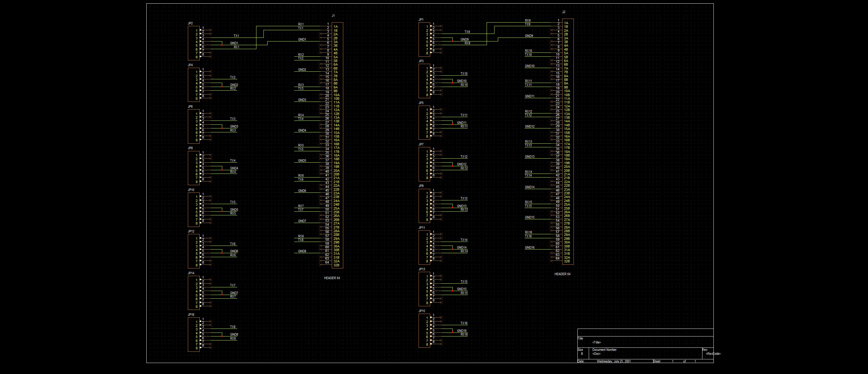868x374 pixels.
Task: Select the <Title> field in title block
Action: pyautogui.click(x=596, y=343)
